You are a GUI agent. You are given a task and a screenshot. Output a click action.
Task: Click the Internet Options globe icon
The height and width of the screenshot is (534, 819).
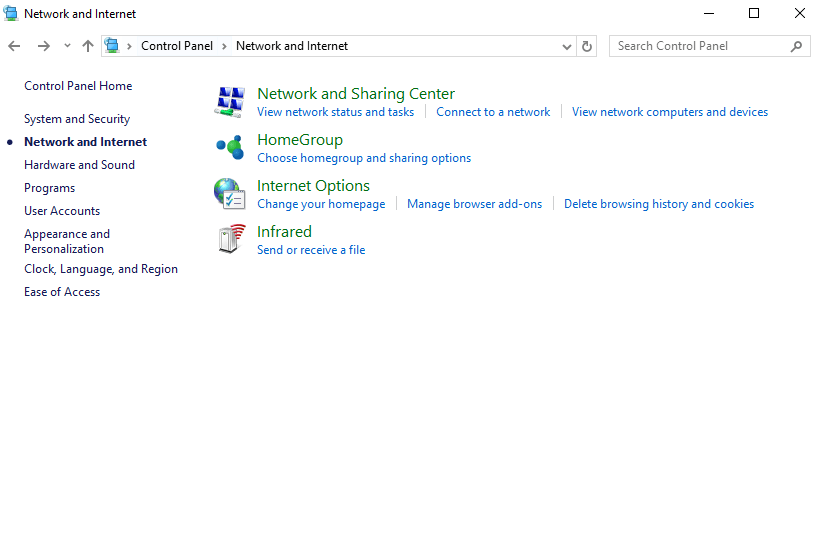tap(231, 193)
